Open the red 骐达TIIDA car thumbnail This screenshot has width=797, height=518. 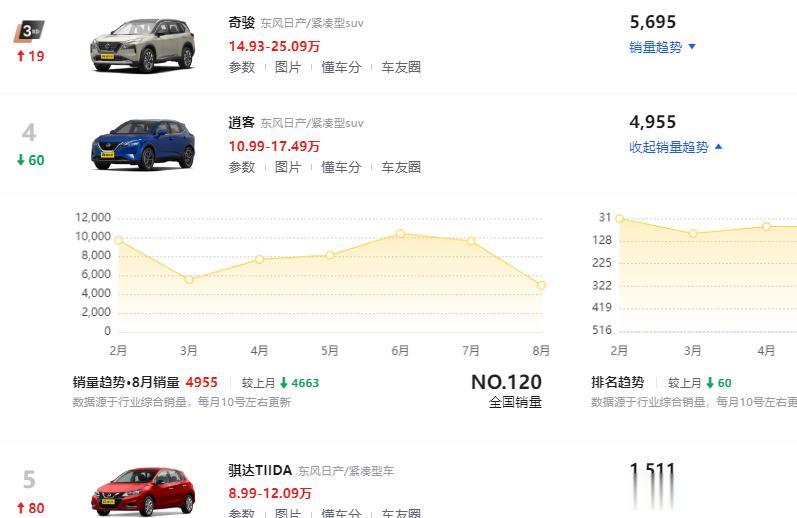tap(142, 492)
